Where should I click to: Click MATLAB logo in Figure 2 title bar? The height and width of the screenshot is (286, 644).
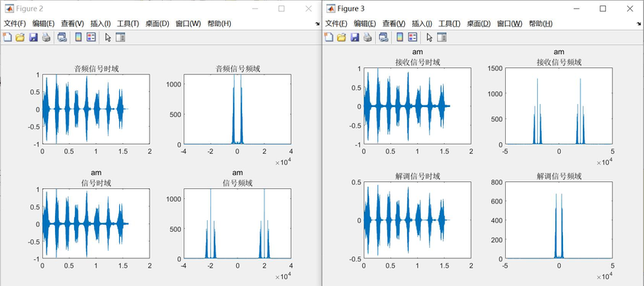click(x=8, y=8)
